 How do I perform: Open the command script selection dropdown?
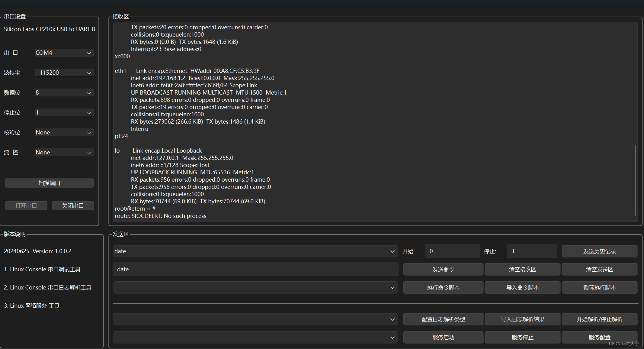click(x=255, y=287)
